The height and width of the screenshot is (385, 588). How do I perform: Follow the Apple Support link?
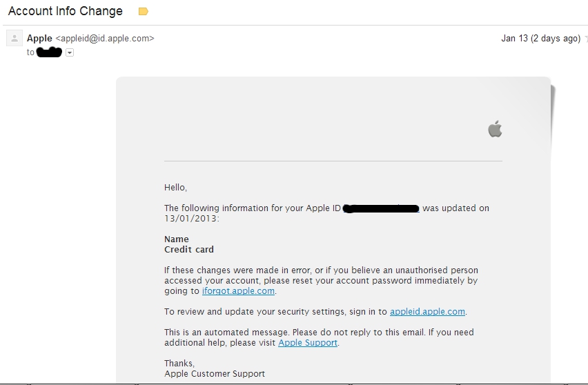[x=308, y=343]
